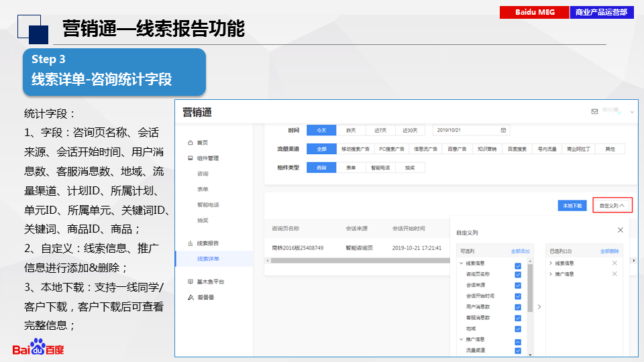Image resolution: width=644 pixels, height=362 pixels.
Task: Click the table's scroll-left arrow
Action: pyautogui.click(x=268, y=261)
